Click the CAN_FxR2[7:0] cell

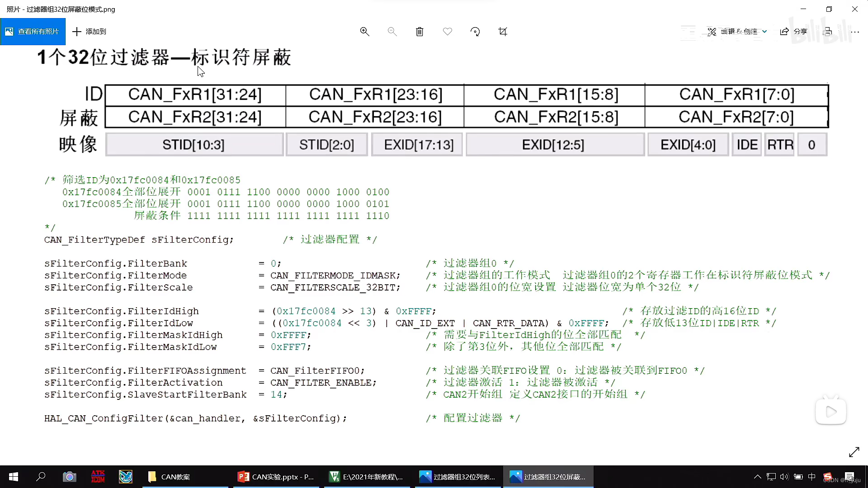736,117
